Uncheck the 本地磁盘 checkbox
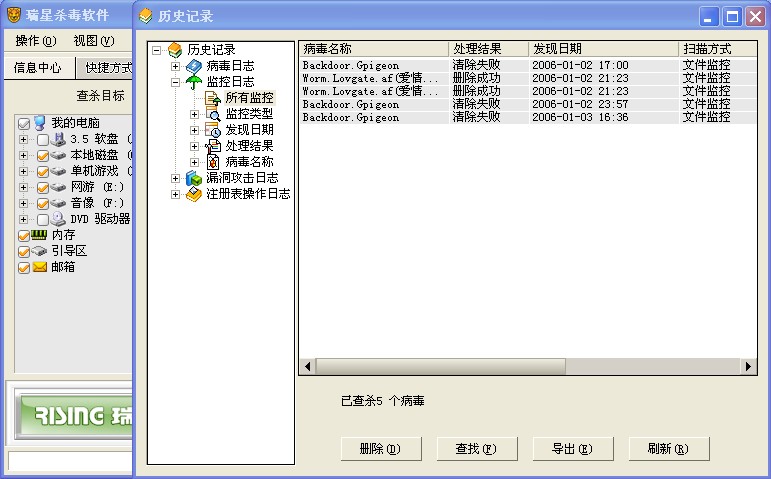The height and width of the screenshot is (479, 771). (x=43, y=156)
